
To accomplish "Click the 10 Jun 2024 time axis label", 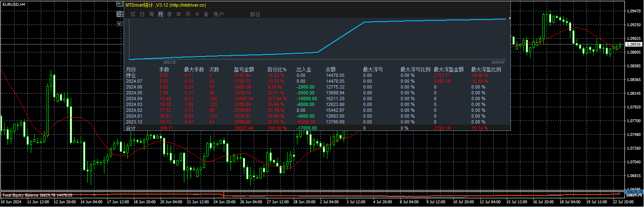I will pos(10,202).
